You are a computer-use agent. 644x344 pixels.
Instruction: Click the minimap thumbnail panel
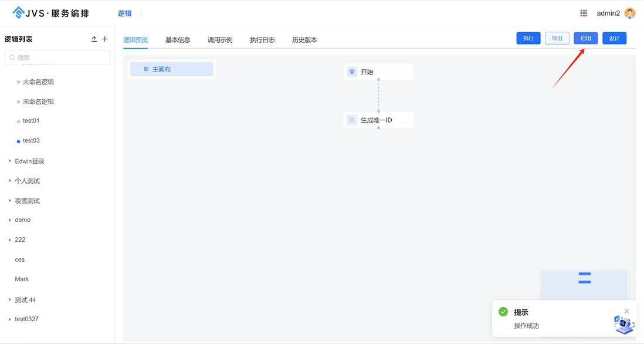click(584, 285)
